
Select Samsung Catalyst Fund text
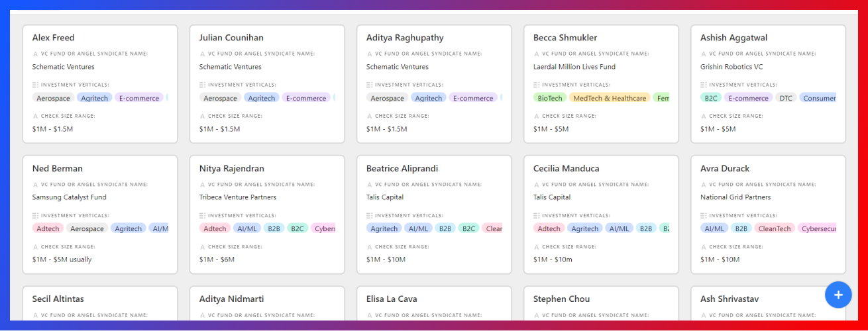coord(70,197)
